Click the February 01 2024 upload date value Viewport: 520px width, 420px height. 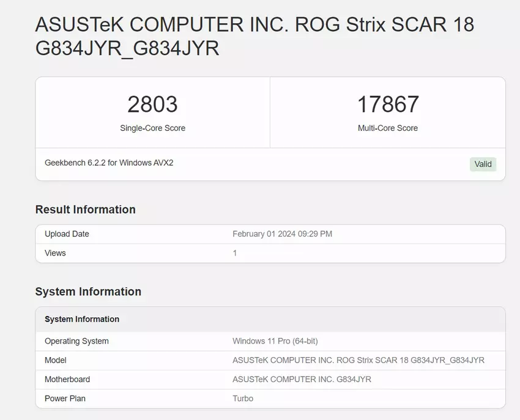click(x=282, y=234)
